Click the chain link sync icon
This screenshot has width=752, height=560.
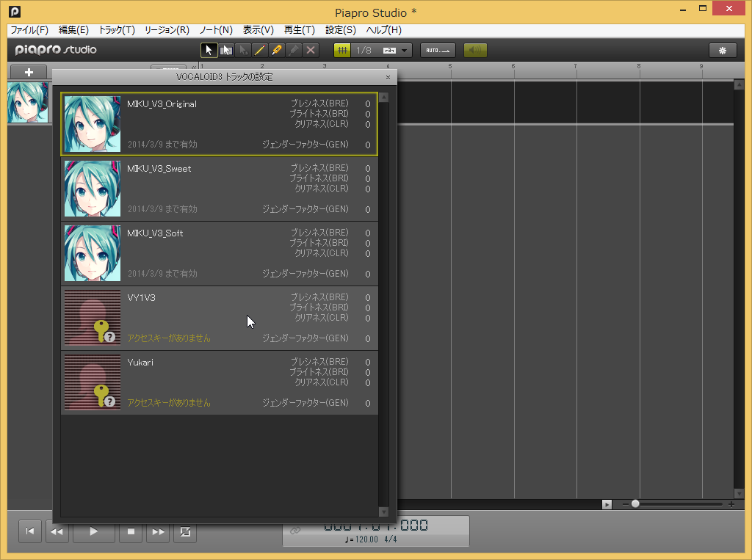pos(295,530)
